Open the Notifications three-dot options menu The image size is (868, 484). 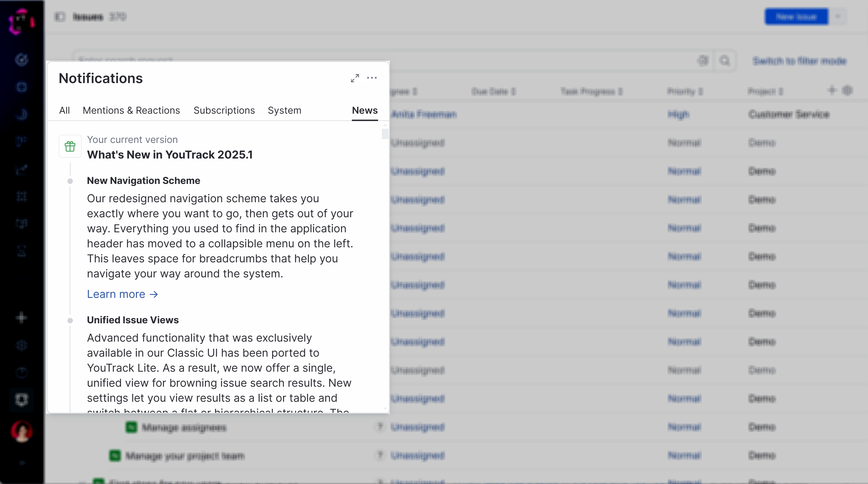click(x=372, y=78)
